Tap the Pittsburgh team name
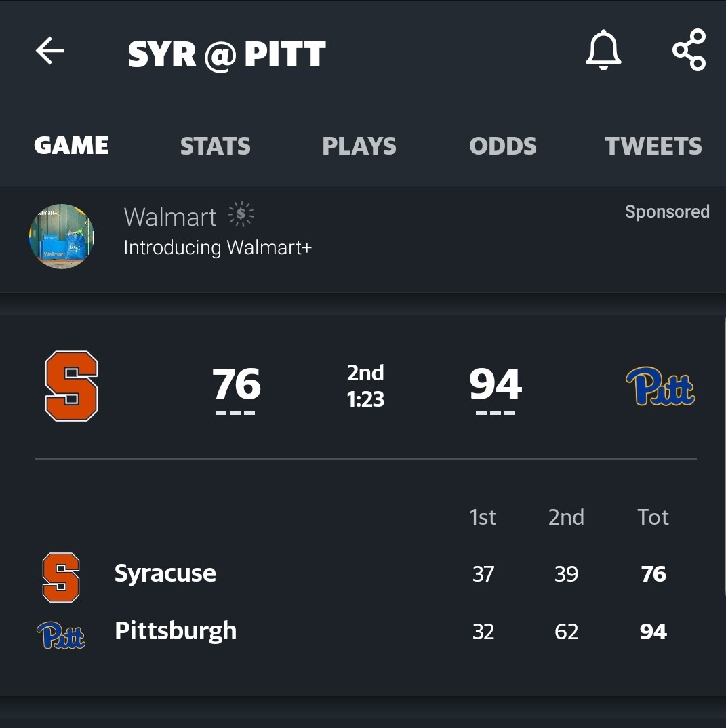The image size is (726, 728). (176, 631)
